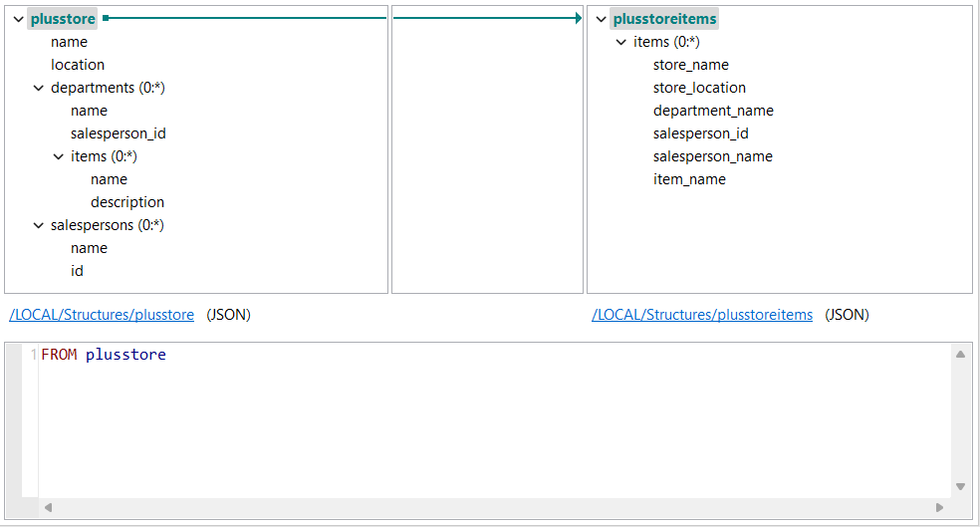Select the salesperson_name target field
Viewport: 980px width, 527px height.
tap(712, 156)
